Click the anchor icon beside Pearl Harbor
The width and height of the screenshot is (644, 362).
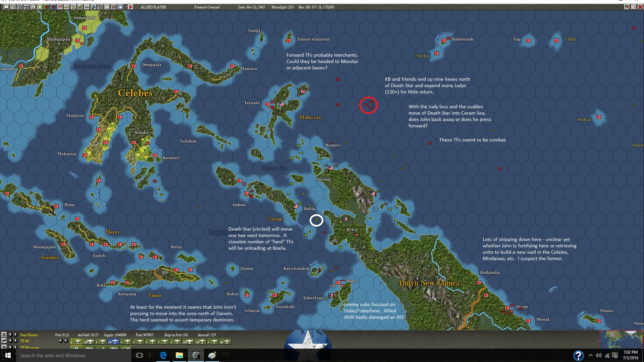[4, 335]
